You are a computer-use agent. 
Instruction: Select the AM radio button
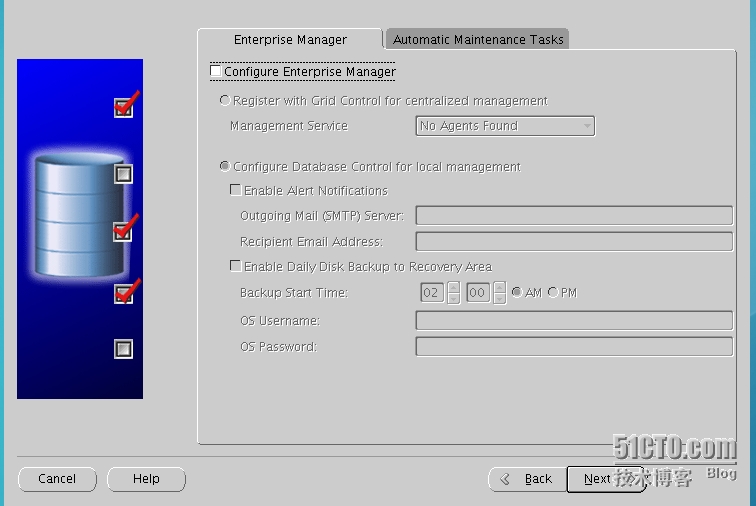tap(517, 292)
